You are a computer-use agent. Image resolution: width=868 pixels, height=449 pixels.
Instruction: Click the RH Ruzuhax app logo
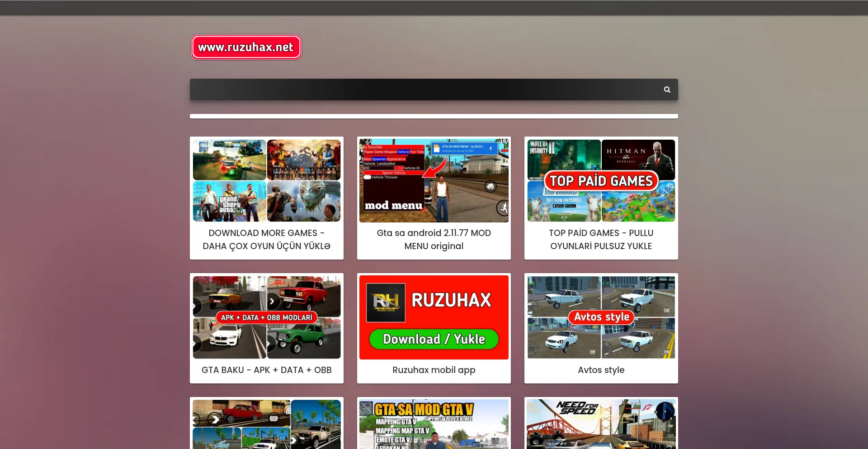[x=386, y=302]
